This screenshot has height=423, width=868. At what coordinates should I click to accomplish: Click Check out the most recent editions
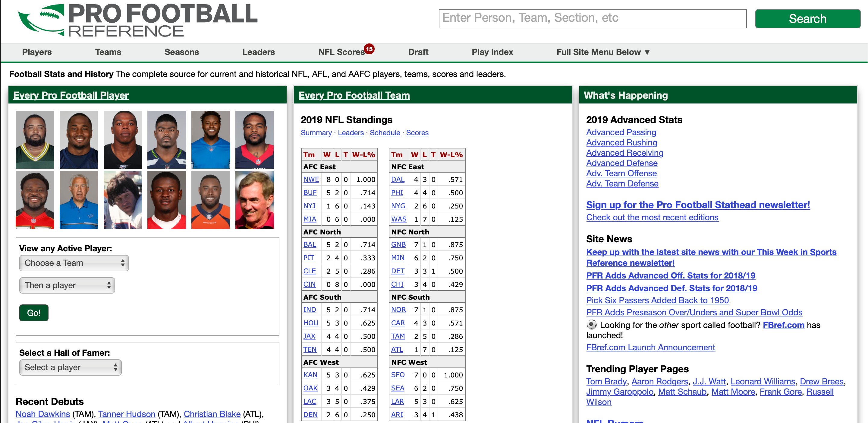652,218
